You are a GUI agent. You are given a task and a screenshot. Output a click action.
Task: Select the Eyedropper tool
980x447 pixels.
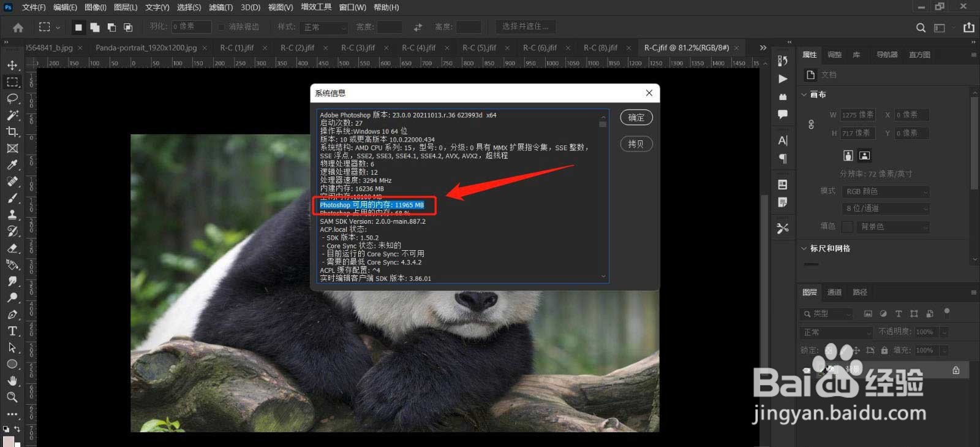point(12,165)
